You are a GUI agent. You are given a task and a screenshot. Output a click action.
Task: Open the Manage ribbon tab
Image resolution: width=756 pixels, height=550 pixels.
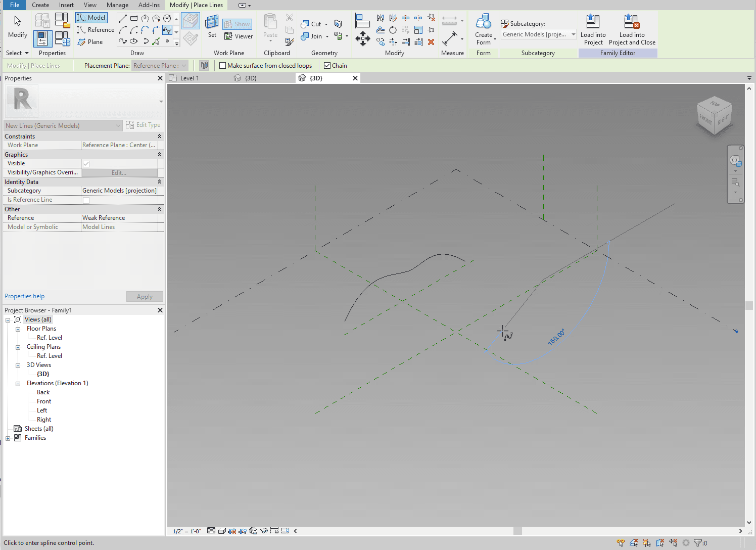117,5
